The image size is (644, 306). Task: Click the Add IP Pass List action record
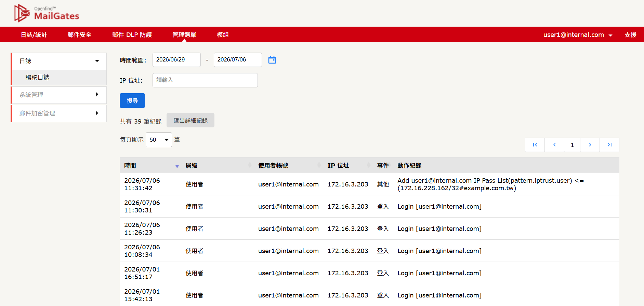click(490, 184)
